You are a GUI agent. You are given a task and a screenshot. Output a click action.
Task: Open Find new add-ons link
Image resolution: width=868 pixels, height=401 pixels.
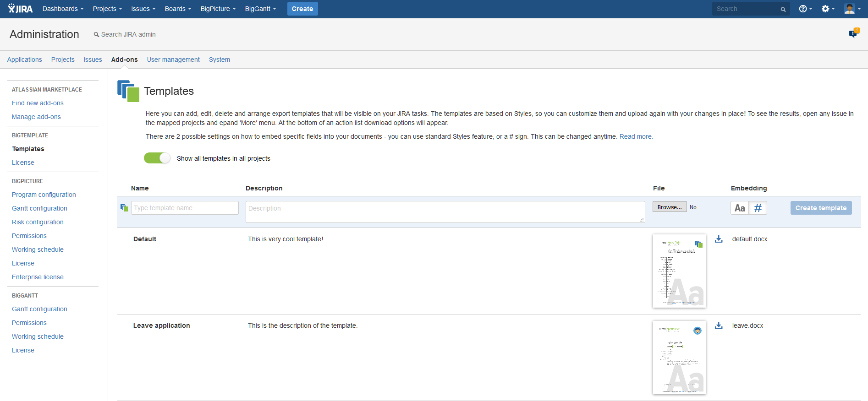(x=38, y=103)
